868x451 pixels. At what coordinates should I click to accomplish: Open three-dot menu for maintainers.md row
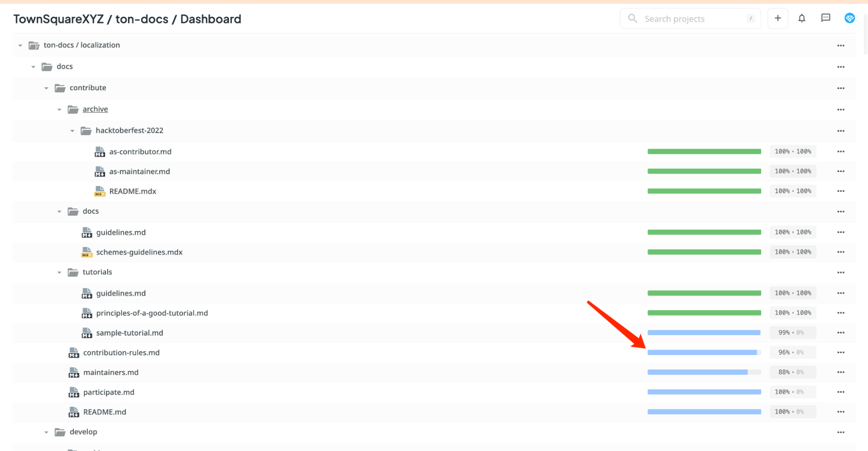(x=841, y=372)
